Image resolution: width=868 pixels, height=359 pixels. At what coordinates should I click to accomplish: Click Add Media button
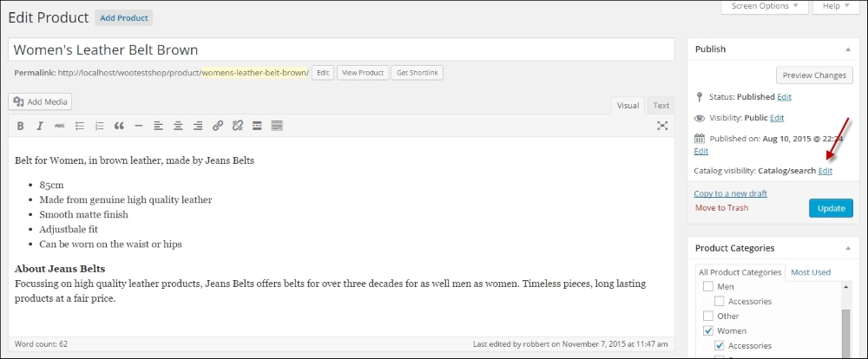[x=40, y=101]
